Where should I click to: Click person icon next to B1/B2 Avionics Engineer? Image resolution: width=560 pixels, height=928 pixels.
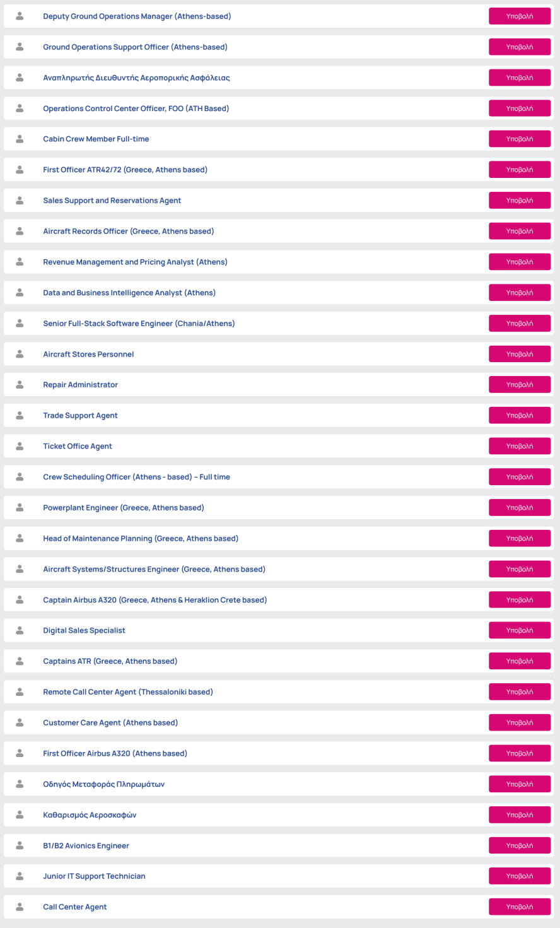tap(20, 845)
